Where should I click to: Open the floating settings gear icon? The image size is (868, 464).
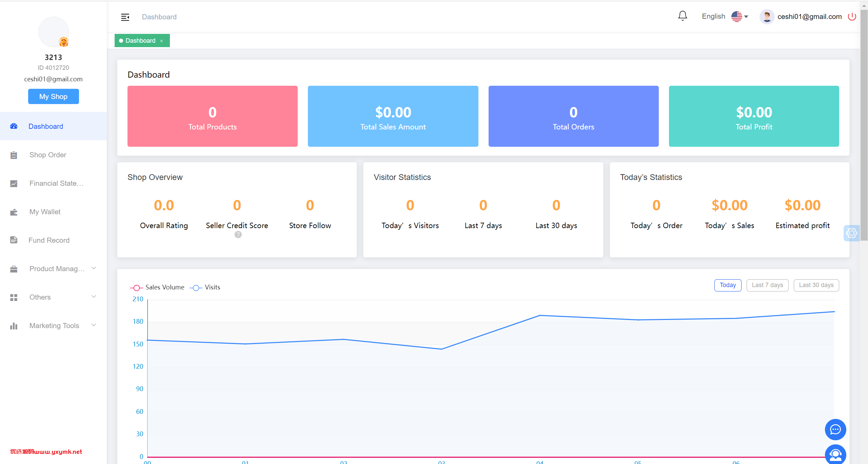pos(851,233)
